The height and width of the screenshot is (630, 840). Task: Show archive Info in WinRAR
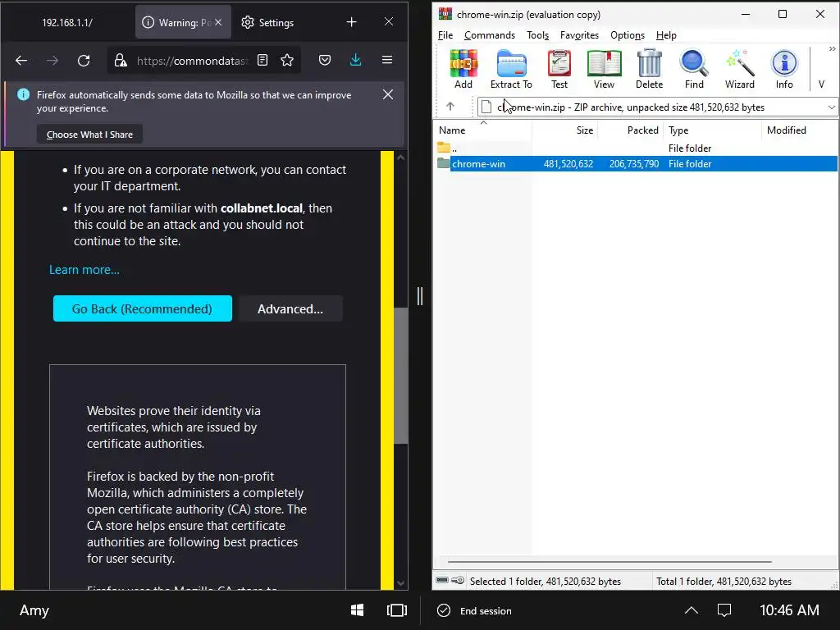pyautogui.click(x=784, y=69)
